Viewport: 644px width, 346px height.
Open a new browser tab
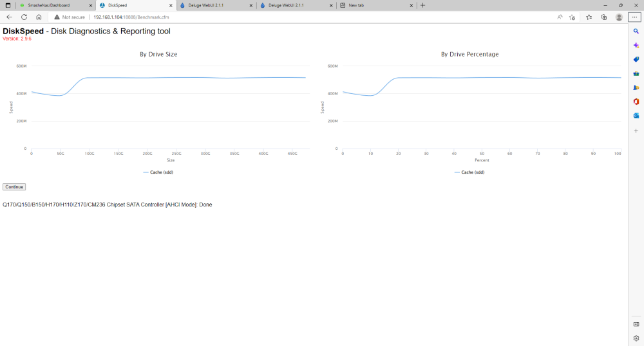422,5
